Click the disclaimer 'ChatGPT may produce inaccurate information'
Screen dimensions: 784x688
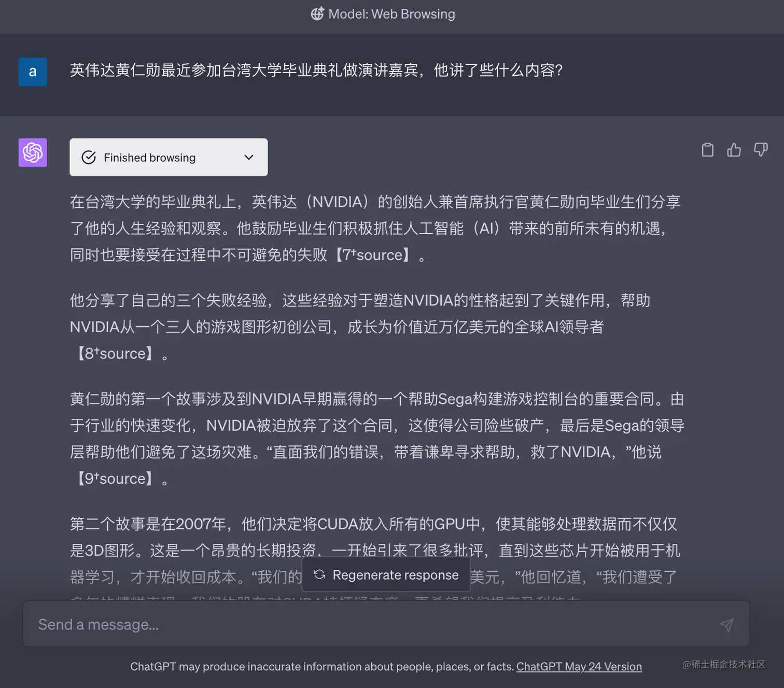click(321, 667)
